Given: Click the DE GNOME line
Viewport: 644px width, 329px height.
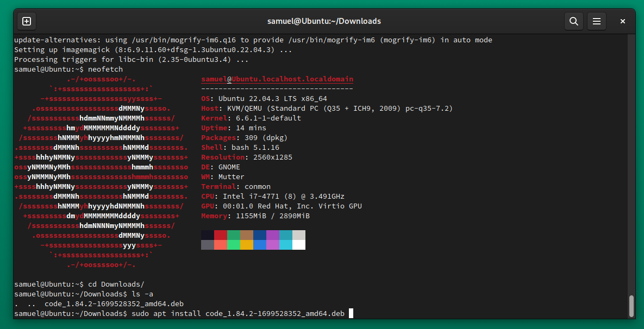Looking at the screenshot, I should click(x=221, y=167).
